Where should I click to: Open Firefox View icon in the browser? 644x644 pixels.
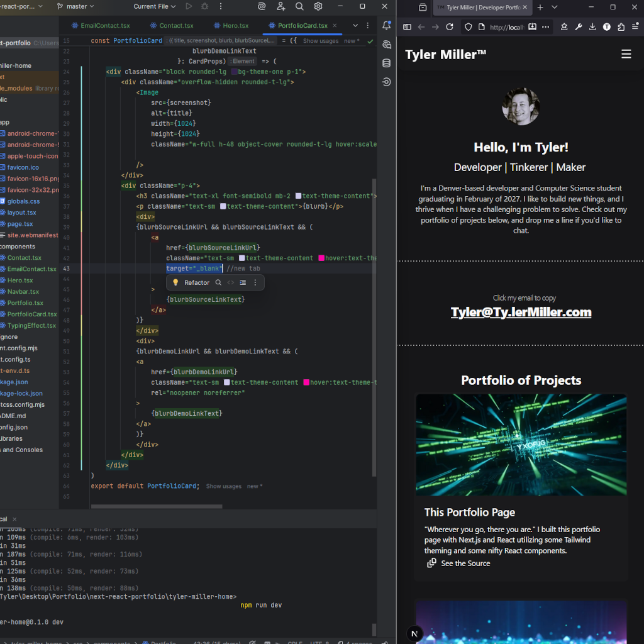422,7
